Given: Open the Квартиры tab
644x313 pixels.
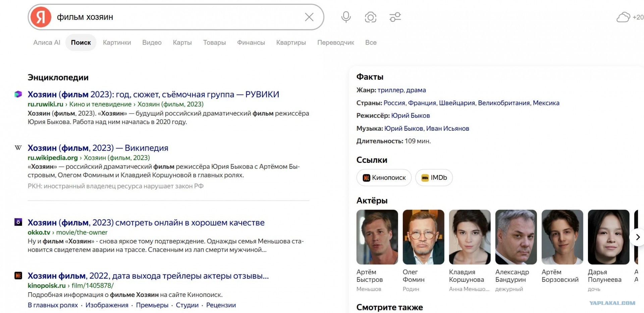Looking at the screenshot, I should (291, 43).
